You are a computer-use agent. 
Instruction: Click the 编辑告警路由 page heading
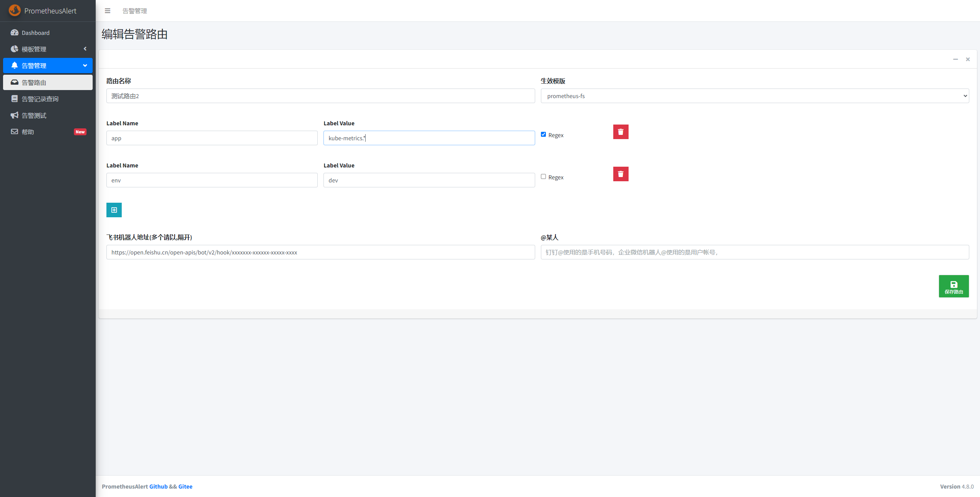[x=134, y=34]
